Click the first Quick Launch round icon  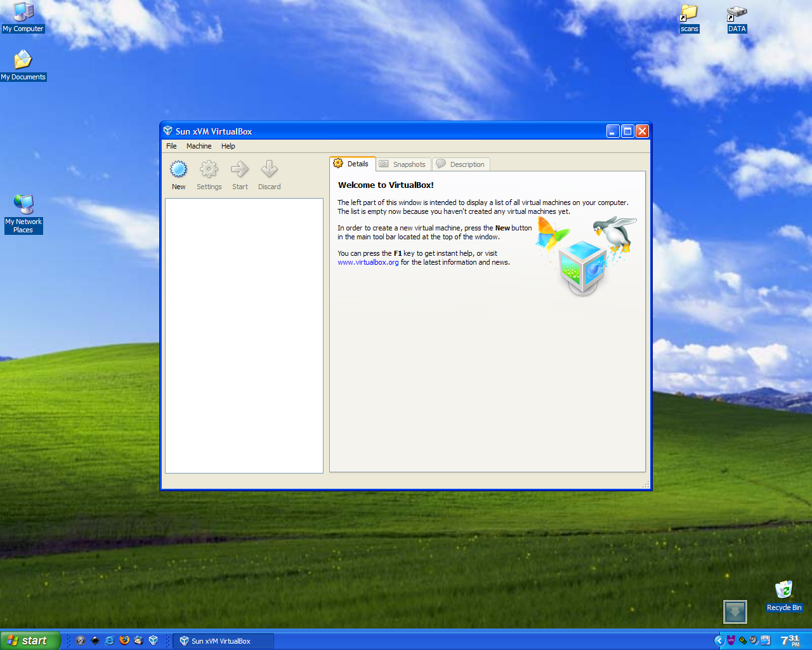[x=81, y=640]
